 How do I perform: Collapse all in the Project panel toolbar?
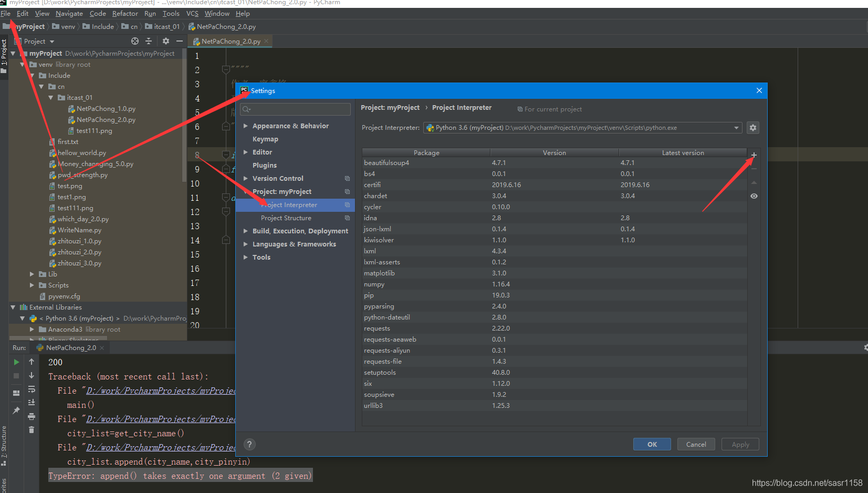[149, 41]
